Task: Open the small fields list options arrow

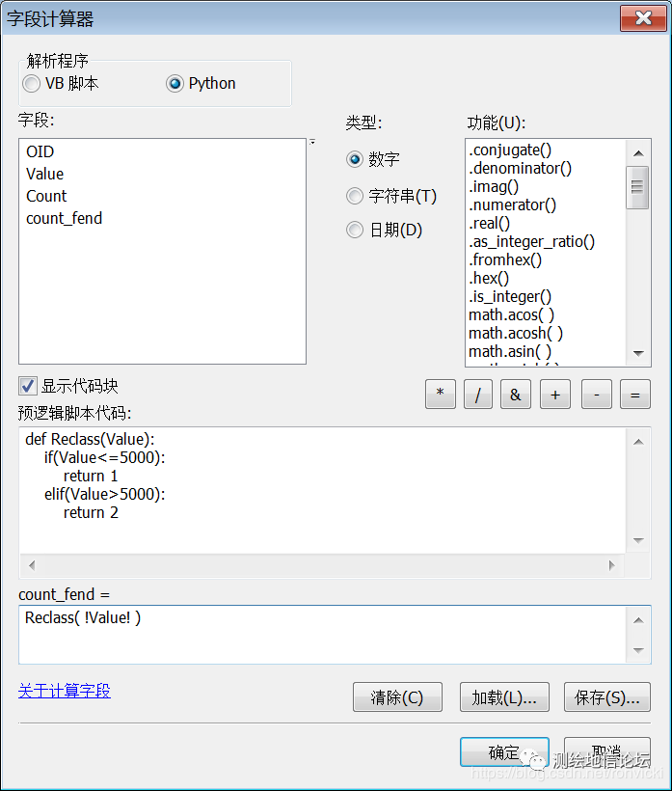Action: (312, 142)
